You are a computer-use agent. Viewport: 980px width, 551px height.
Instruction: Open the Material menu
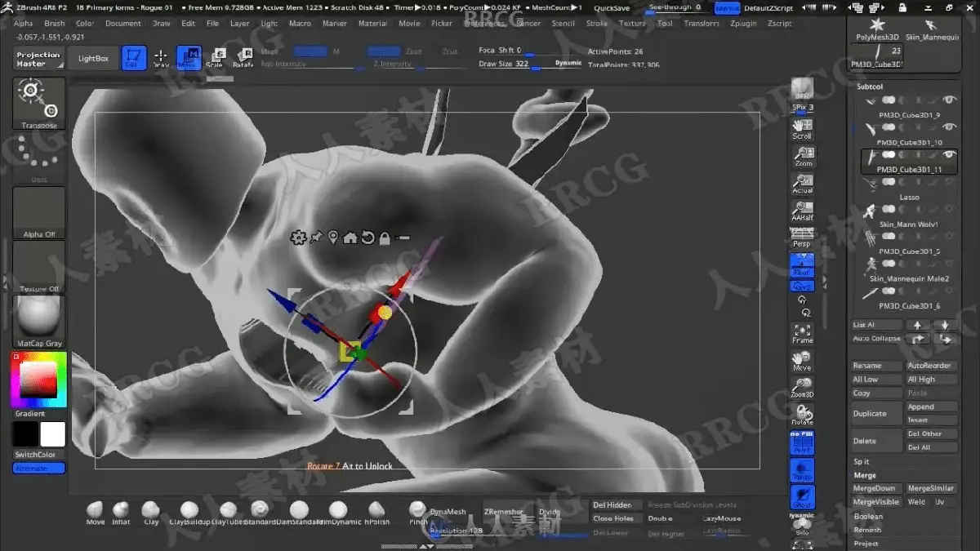click(x=373, y=24)
